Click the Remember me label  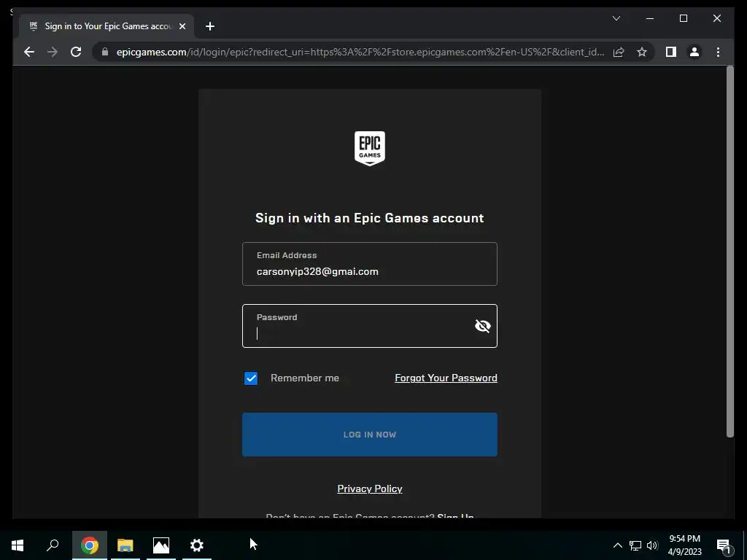click(x=305, y=378)
